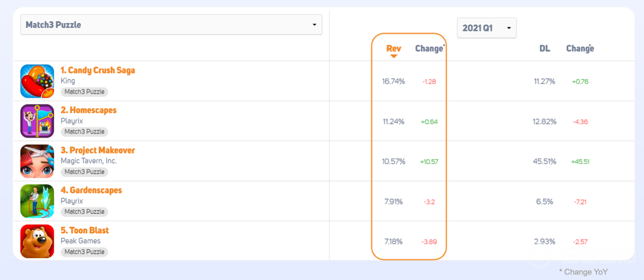Click the Magic Tavern, Inc. publisher name
644x280 pixels.
[89, 161]
